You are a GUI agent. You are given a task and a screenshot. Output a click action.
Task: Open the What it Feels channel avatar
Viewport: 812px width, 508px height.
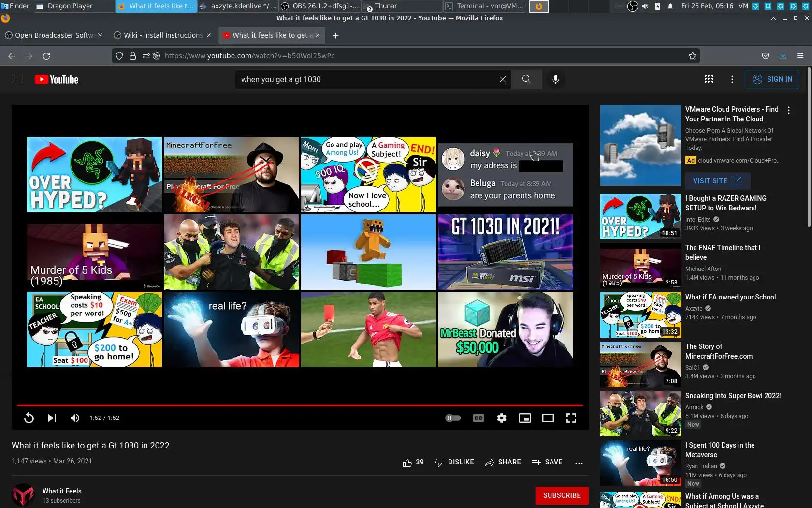[23, 495]
